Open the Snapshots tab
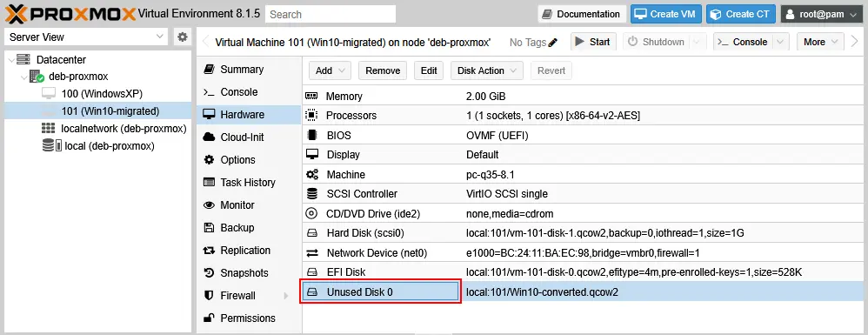868x335 pixels. [x=249, y=273]
